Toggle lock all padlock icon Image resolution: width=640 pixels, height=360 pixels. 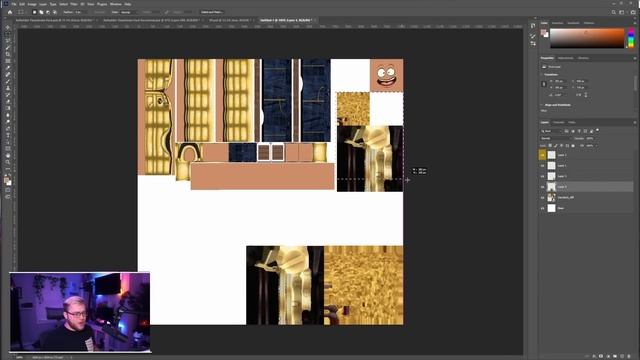(x=573, y=146)
